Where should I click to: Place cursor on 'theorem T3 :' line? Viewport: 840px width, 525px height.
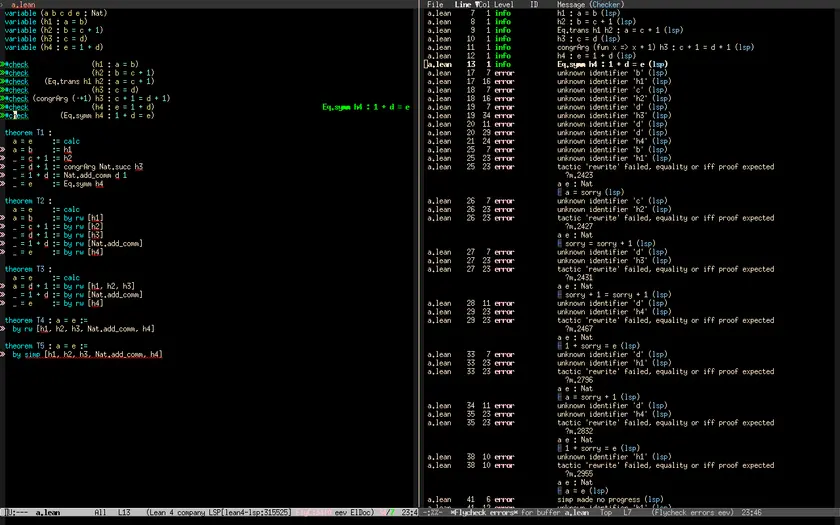[x=28, y=269]
